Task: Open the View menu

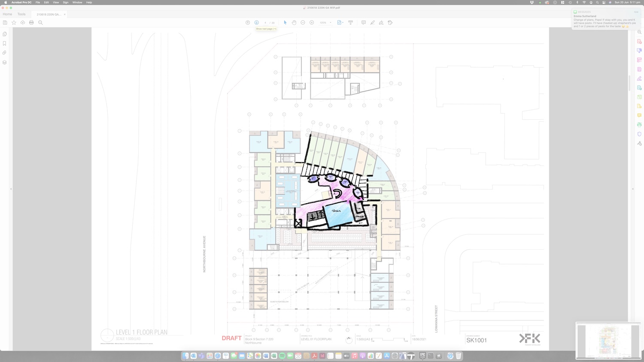Action: 56,3
